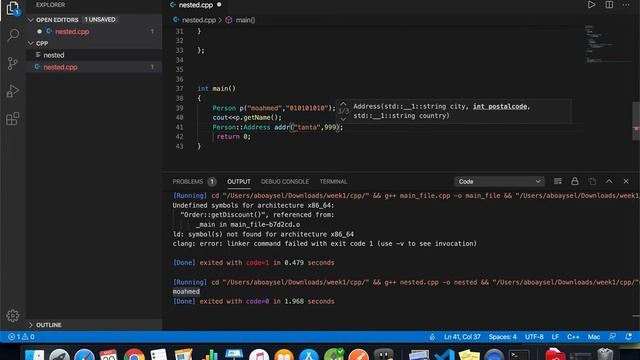Expand the Outline section
Image resolution: width=640 pixels, height=360 pixels.
[x=31, y=325]
